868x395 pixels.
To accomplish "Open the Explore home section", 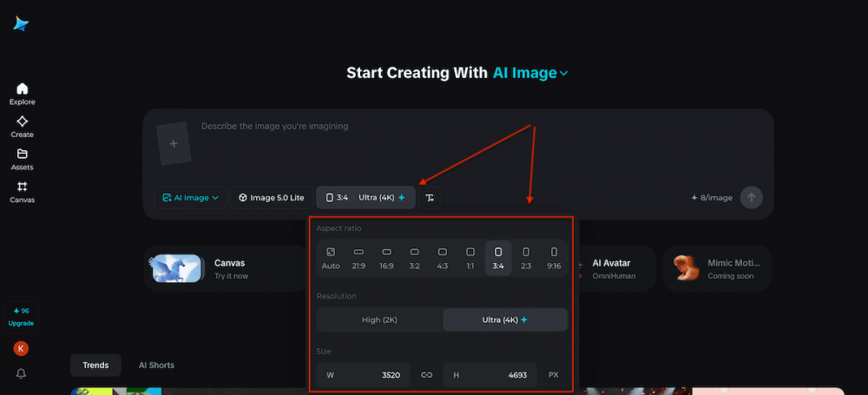I will click(23, 94).
